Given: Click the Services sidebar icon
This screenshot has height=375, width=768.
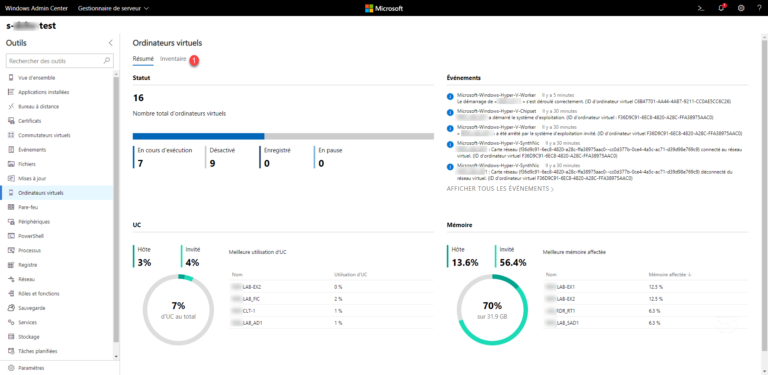Looking at the screenshot, I should point(11,323).
